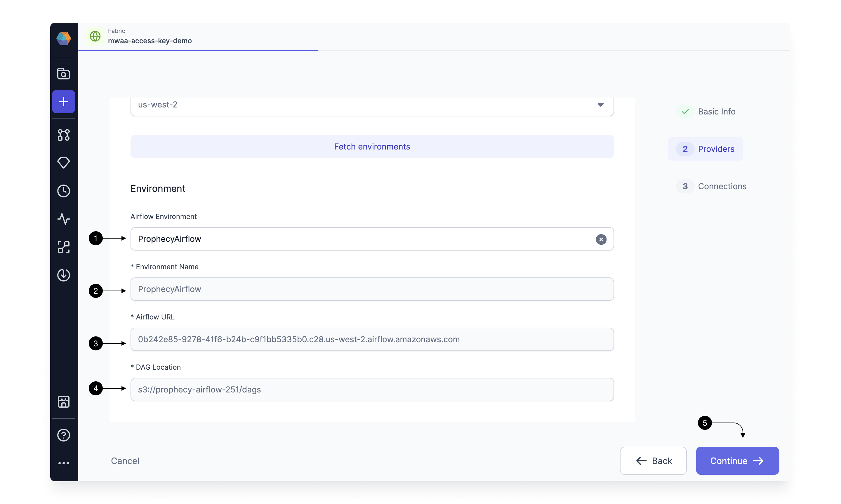This screenshot has height=504, width=841.
Task: Go to Basic Info step
Action: 706,112
